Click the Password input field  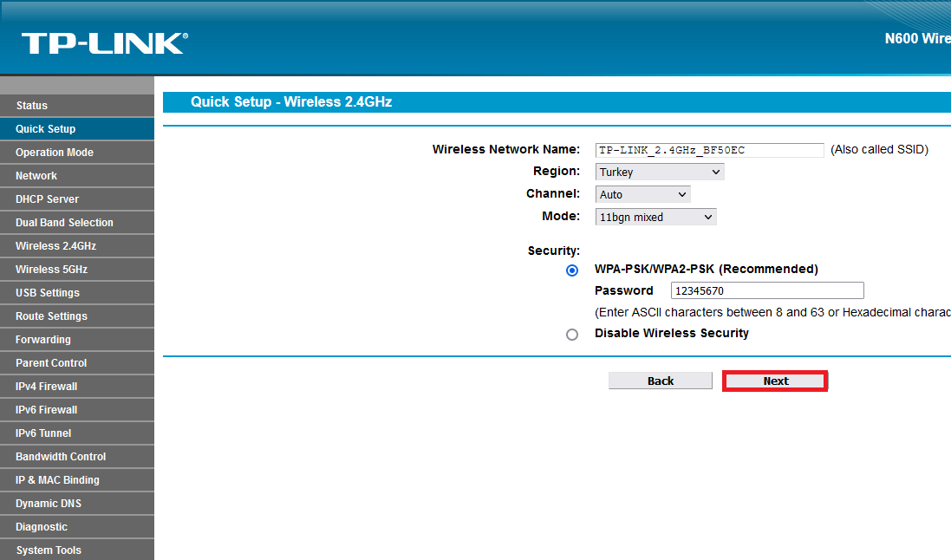(766, 290)
